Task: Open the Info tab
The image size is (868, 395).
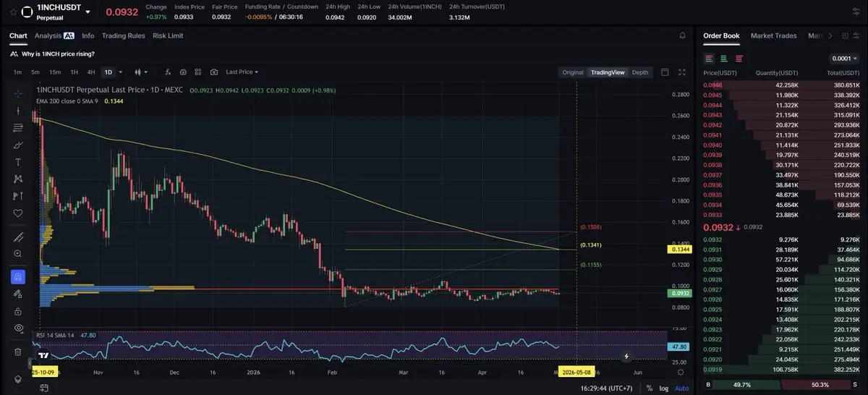Action: point(88,35)
